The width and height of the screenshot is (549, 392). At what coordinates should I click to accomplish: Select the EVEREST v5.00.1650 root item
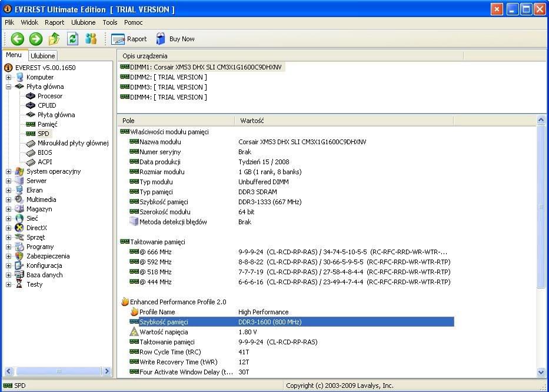tap(45, 68)
